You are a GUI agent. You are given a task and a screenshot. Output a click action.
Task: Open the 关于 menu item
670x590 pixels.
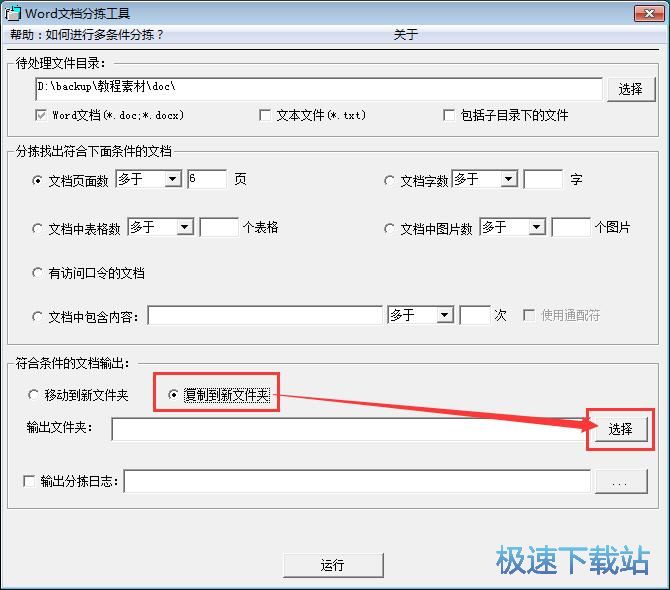[x=406, y=35]
